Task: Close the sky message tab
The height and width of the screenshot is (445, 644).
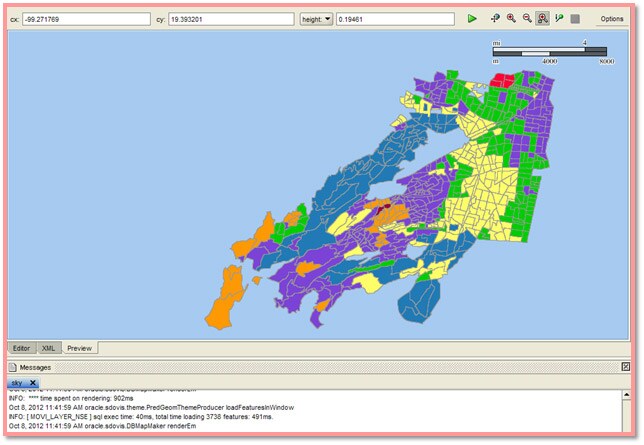Action: 32,383
